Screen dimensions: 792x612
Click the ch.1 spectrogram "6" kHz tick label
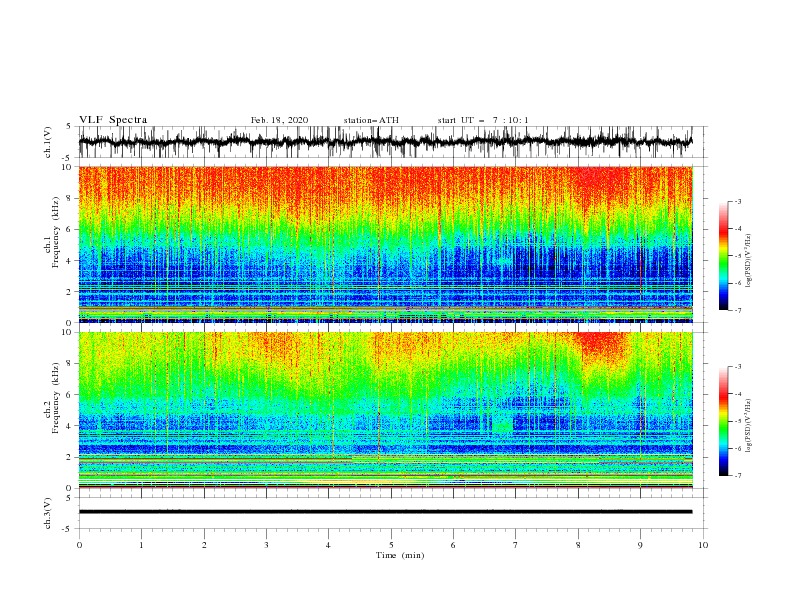coord(70,229)
